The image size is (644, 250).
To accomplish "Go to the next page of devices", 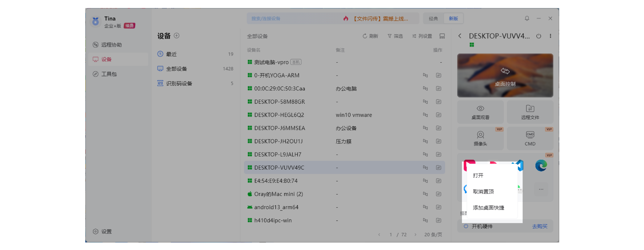I will pyautogui.click(x=415, y=234).
